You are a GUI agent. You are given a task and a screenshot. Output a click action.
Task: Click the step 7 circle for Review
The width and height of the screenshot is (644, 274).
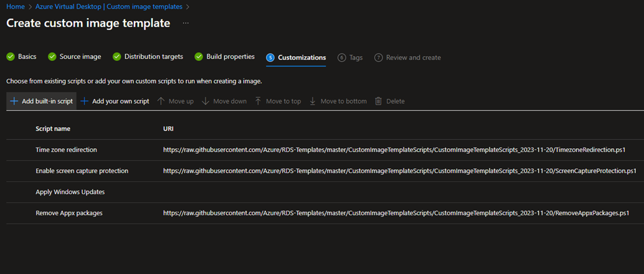tap(379, 57)
